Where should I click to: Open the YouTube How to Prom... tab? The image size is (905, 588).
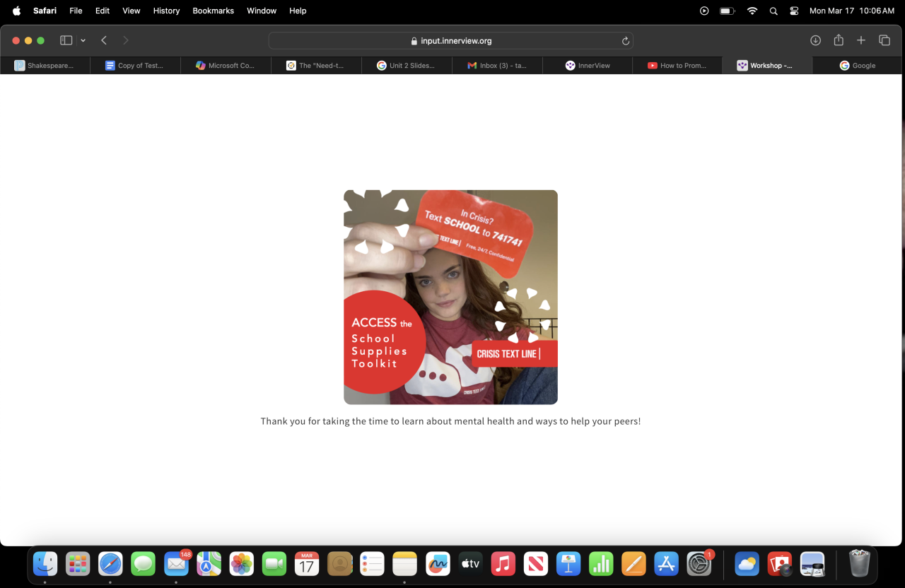point(678,66)
